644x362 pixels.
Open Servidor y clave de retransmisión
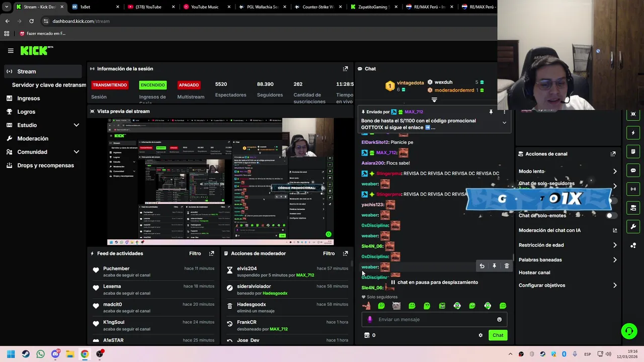pyautogui.click(x=49, y=85)
